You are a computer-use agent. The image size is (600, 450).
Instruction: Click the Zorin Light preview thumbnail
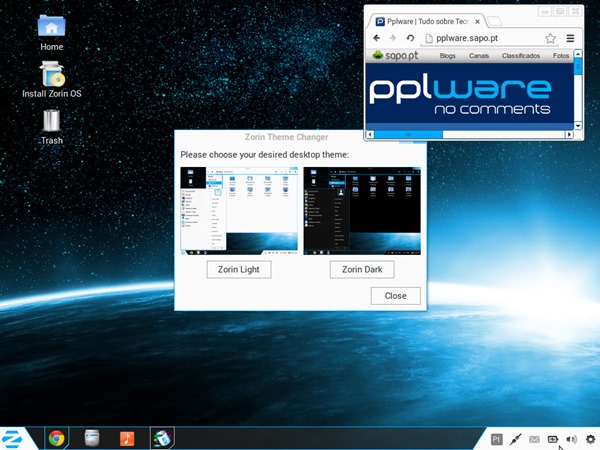(x=239, y=211)
